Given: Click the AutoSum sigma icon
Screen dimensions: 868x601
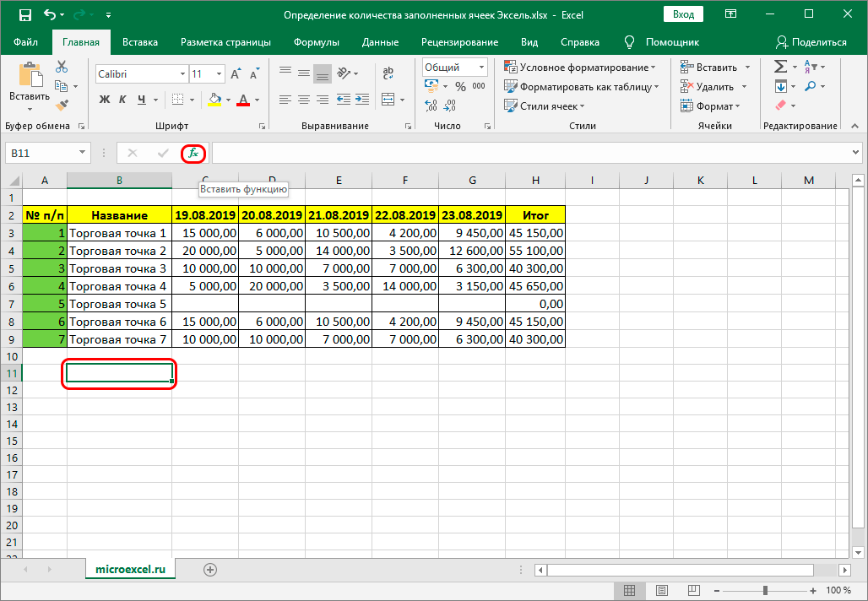Looking at the screenshot, I should coord(780,67).
